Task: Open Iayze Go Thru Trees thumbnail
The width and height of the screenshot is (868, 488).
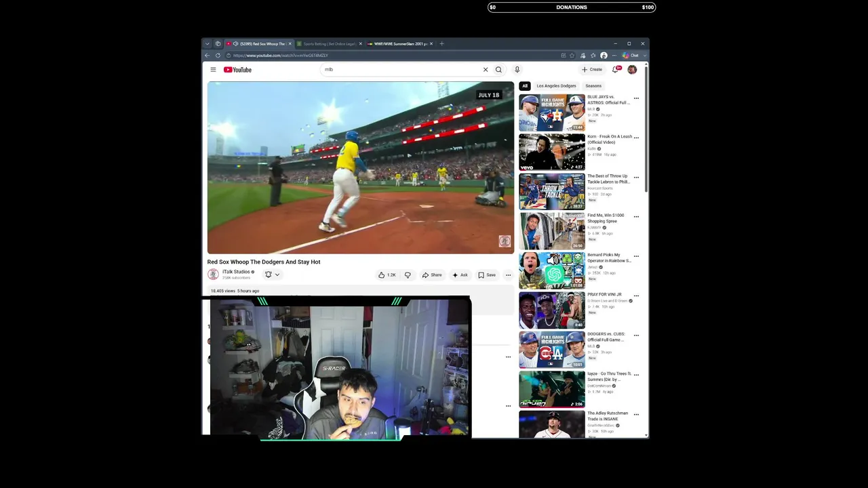Action: [552, 389]
